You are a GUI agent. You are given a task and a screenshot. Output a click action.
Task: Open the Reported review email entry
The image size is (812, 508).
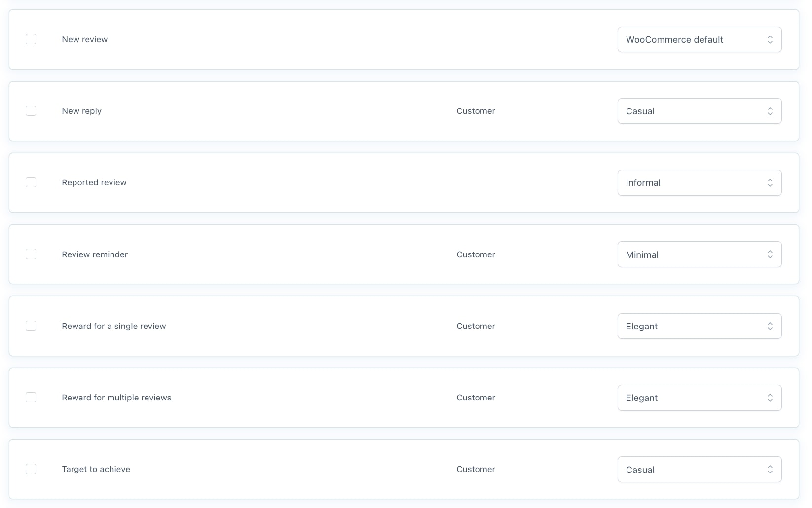[x=94, y=182]
